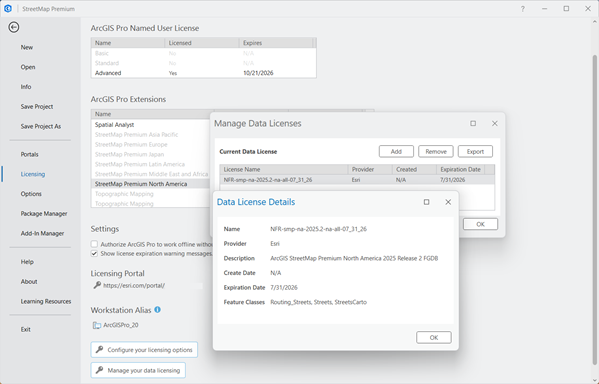This screenshot has height=384, width=599.
Task: Select the Standard license level row
Action: (203, 63)
